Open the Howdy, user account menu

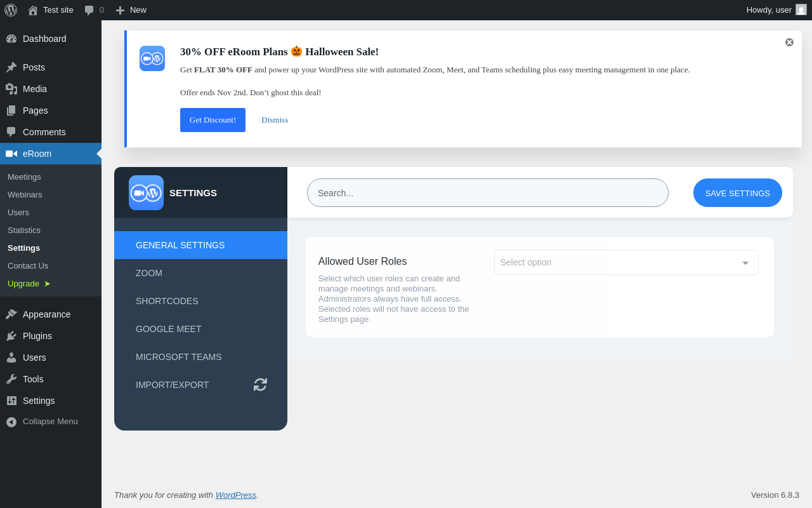click(x=776, y=10)
